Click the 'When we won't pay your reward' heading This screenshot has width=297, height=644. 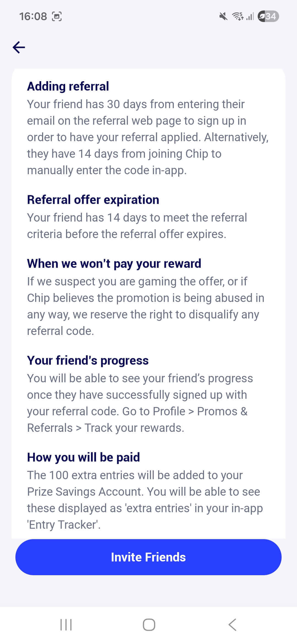(x=114, y=263)
